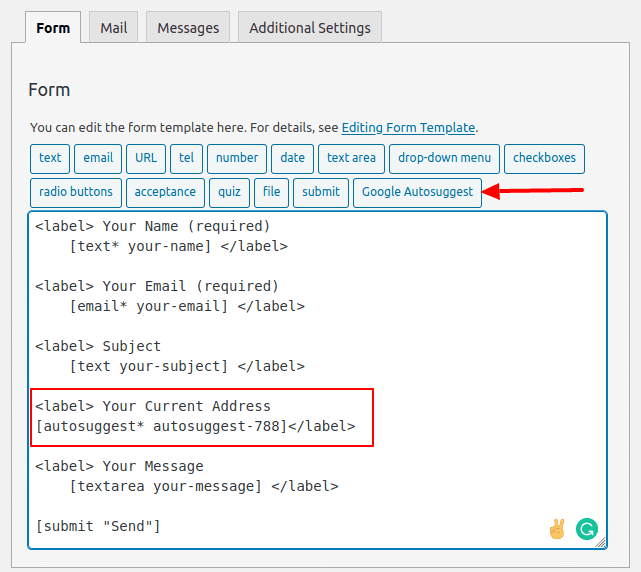Click the victory hand emoji icon
The image size is (641, 572).
(557, 529)
